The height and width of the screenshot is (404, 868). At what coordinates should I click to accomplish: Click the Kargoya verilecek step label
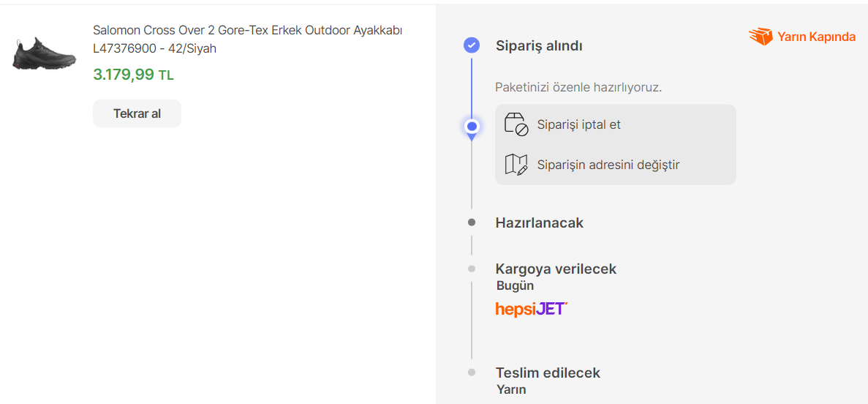[x=556, y=269]
